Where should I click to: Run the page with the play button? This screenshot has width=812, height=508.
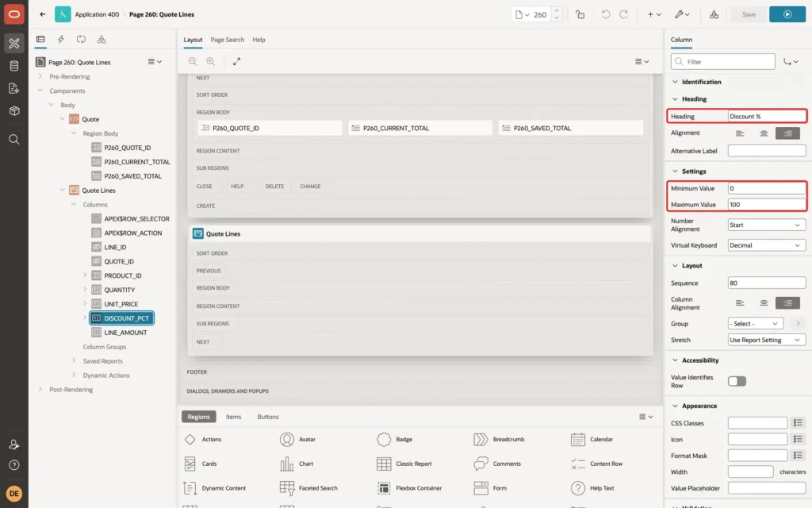coord(787,14)
